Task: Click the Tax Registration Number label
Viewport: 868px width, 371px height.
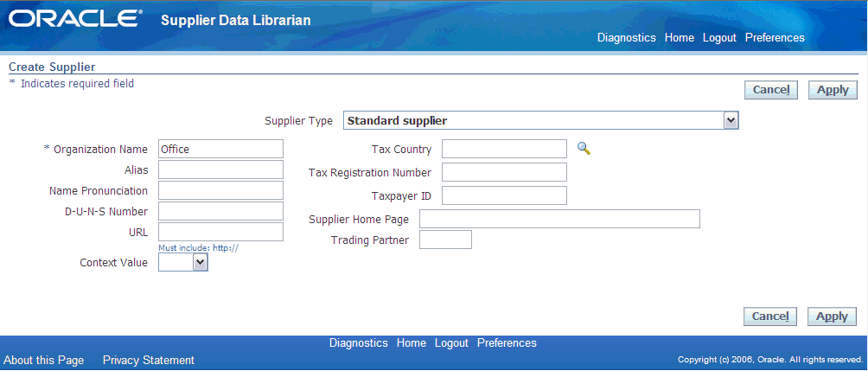Action: coord(370,172)
